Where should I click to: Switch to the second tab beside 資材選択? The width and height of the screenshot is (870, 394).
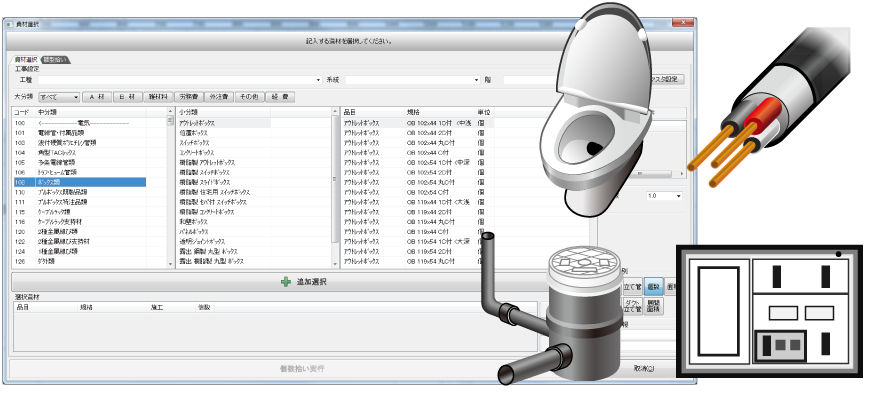tap(55, 59)
